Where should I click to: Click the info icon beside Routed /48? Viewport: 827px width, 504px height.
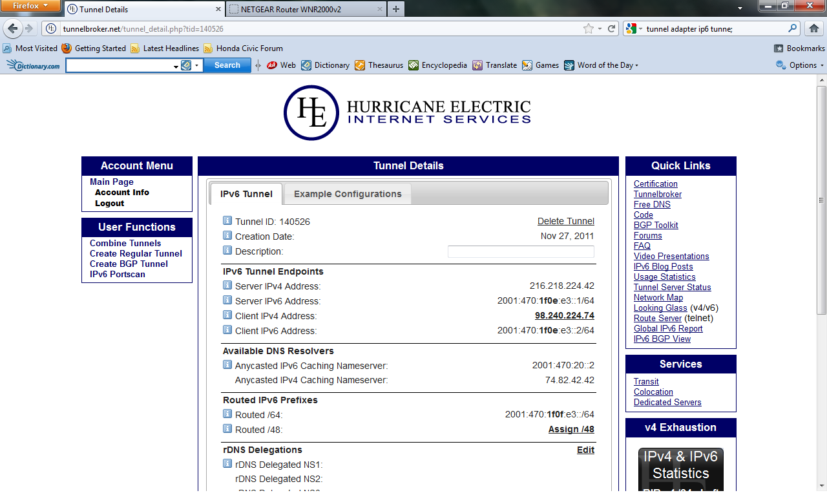click(227, 428)
